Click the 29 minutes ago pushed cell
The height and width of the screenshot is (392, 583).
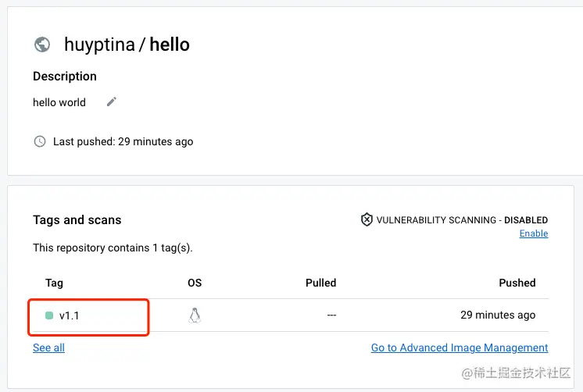(498, 315)
